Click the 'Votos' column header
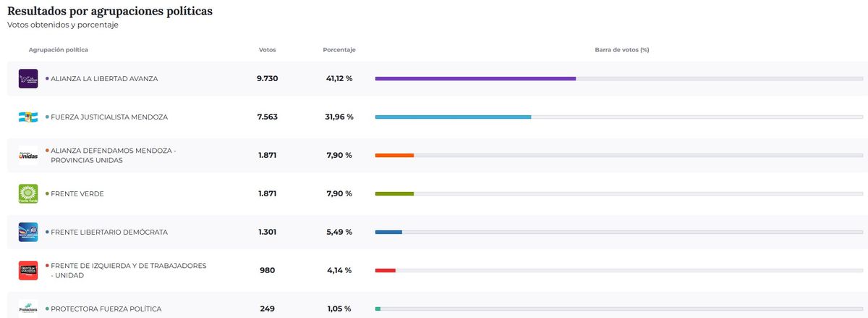The height and width of the screenshot is (318, 868). coord(267,49)
